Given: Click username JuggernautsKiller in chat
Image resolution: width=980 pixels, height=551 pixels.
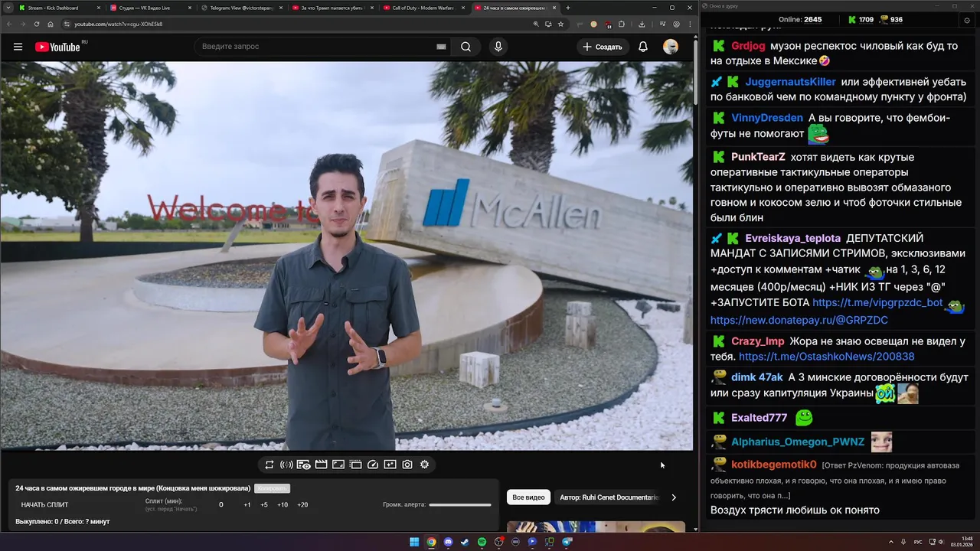Looking at the screenshot, I should point(791,82).
